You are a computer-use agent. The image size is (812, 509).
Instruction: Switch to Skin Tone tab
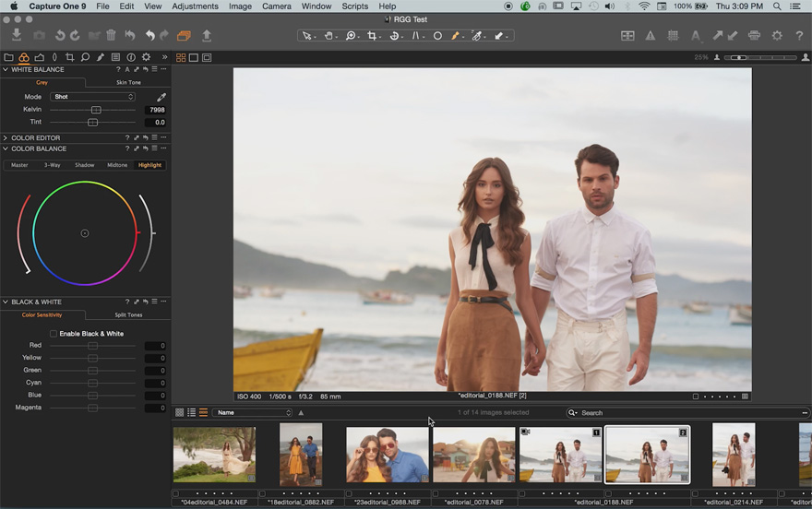coord(128,82)
